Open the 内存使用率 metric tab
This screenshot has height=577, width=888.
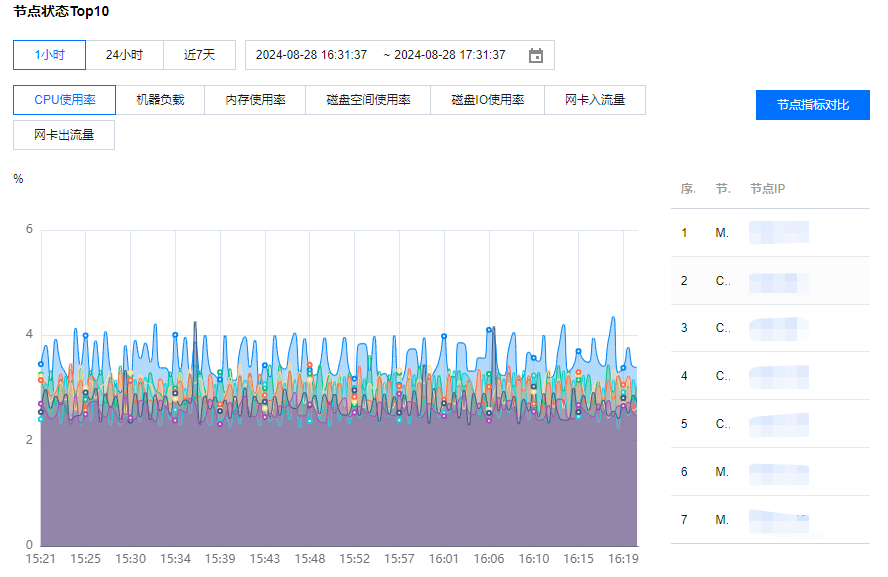tap(255, 100)
